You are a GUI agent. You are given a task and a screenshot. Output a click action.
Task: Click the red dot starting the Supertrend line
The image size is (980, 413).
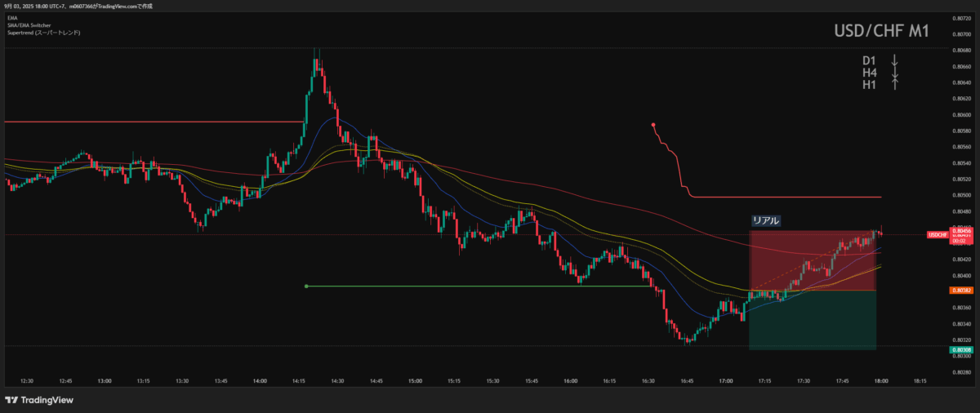coord(653,125)
